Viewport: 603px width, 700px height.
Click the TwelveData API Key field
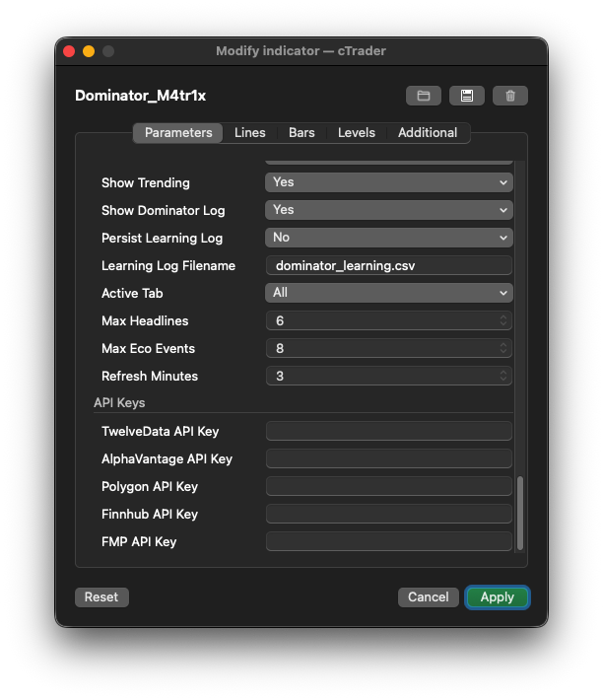click(389, 431)
